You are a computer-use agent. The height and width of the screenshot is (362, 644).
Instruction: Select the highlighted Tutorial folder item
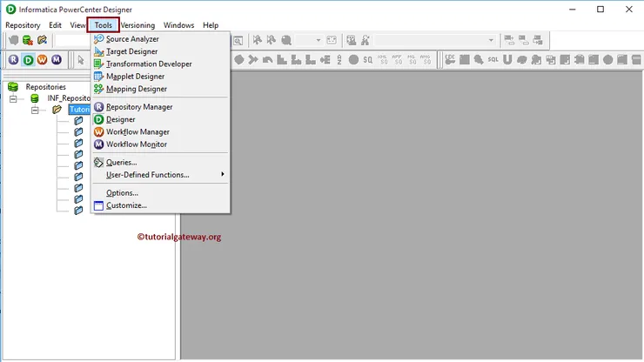point(79,110)
